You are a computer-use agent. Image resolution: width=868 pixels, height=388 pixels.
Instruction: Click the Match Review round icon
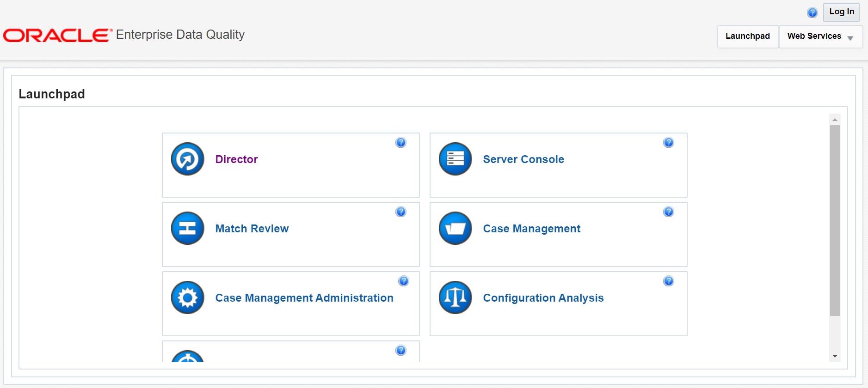pos(187,228)
